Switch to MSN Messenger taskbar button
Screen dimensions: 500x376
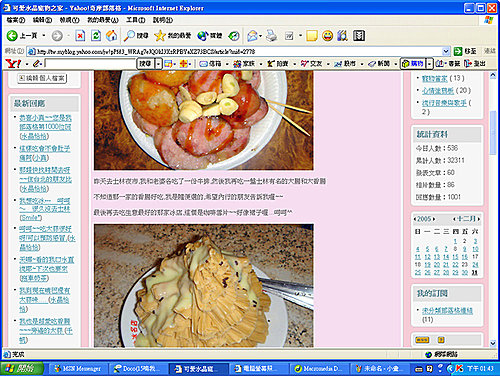(x=78, y=369)
